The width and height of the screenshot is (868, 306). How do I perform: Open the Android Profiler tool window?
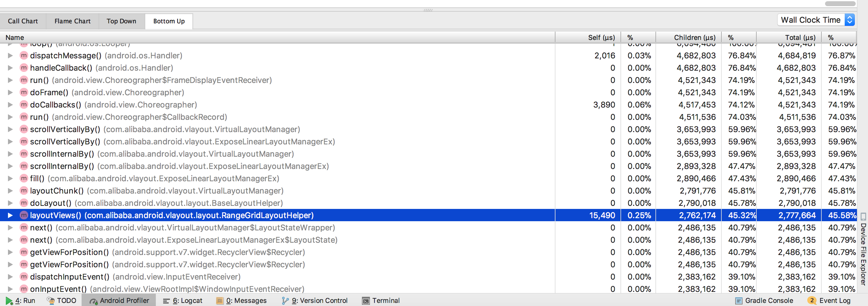119,300
